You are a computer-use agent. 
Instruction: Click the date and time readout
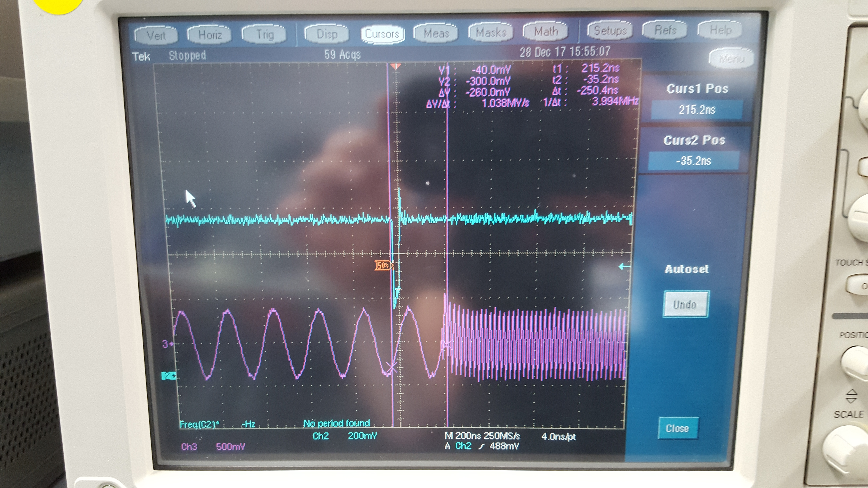click(x=565, y=52)
